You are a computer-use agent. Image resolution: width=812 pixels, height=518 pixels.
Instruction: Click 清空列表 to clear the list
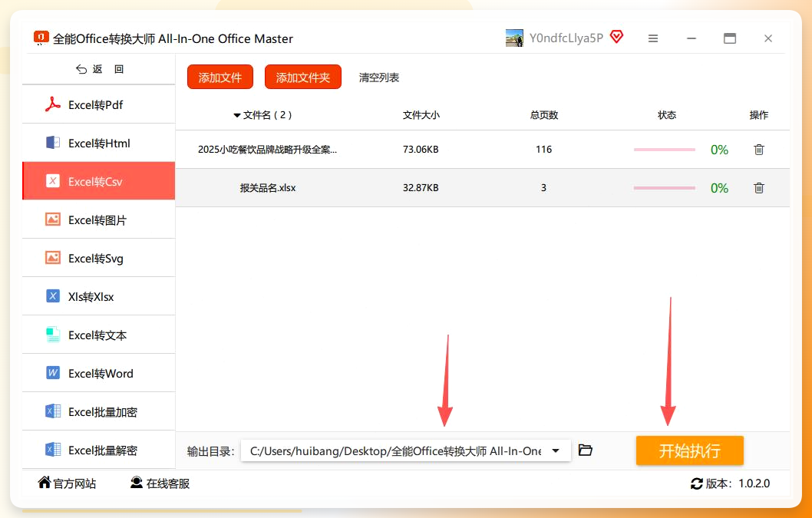click(379, 78)
